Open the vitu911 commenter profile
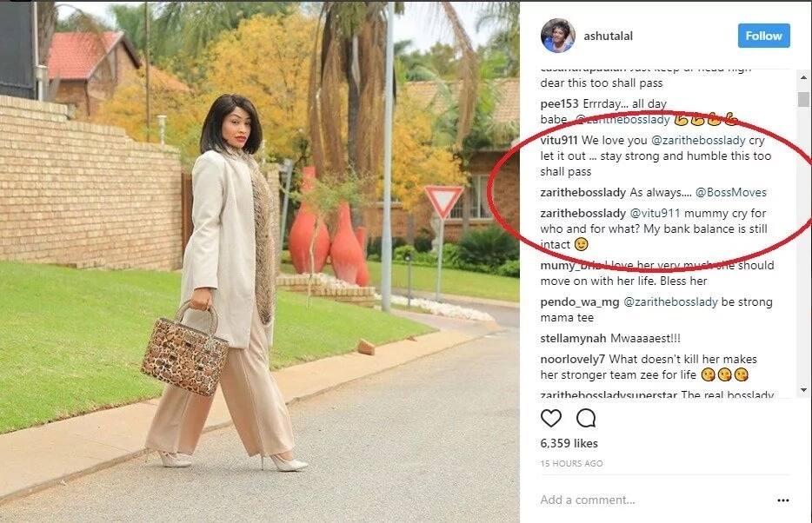This screenshot has height=523, width=812. (559, 140)
